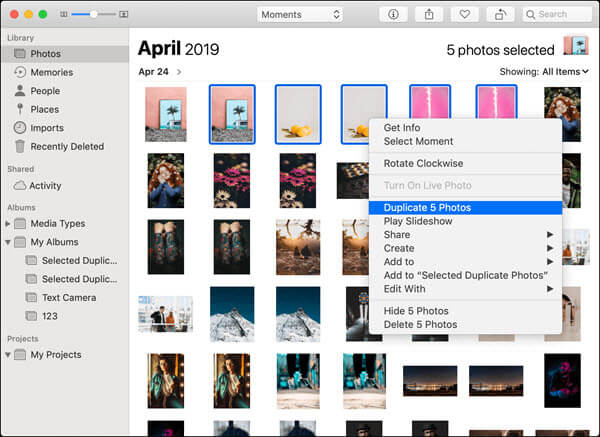Open the Moments view dropdown

tap(300, 15)
